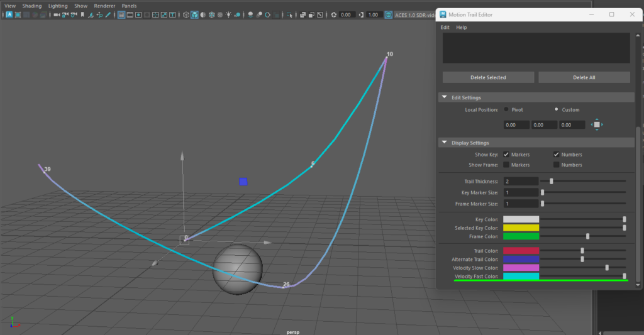
Task: Collapse the Edit Settings section
Action: click(444, 97)
